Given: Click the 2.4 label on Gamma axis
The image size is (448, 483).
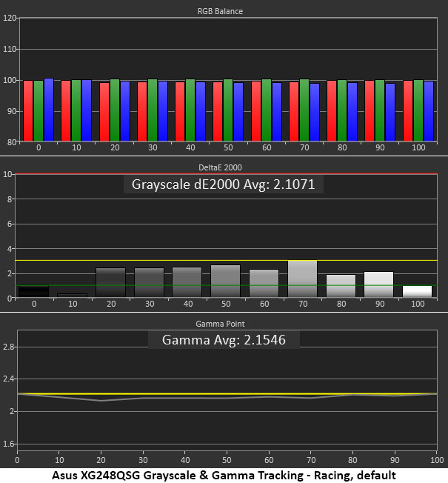Looking at the screenshot, I should [9, 379].
